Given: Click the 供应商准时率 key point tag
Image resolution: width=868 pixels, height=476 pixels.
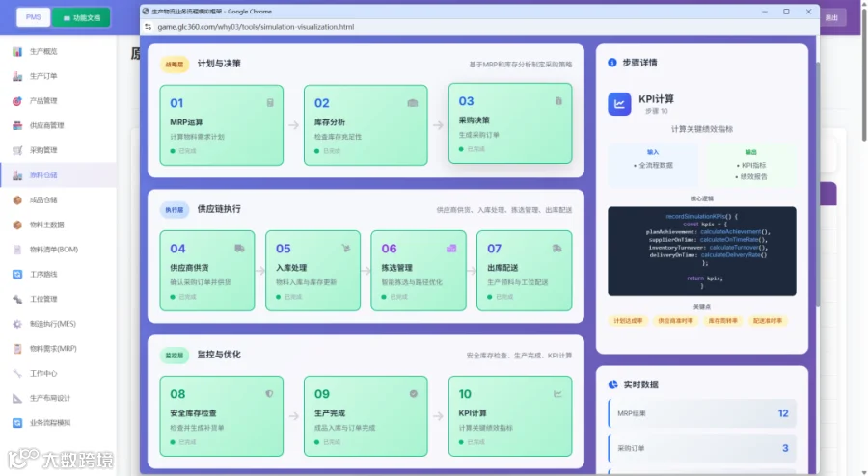Looking at the screenshot, I should click(x=675, y=321).
